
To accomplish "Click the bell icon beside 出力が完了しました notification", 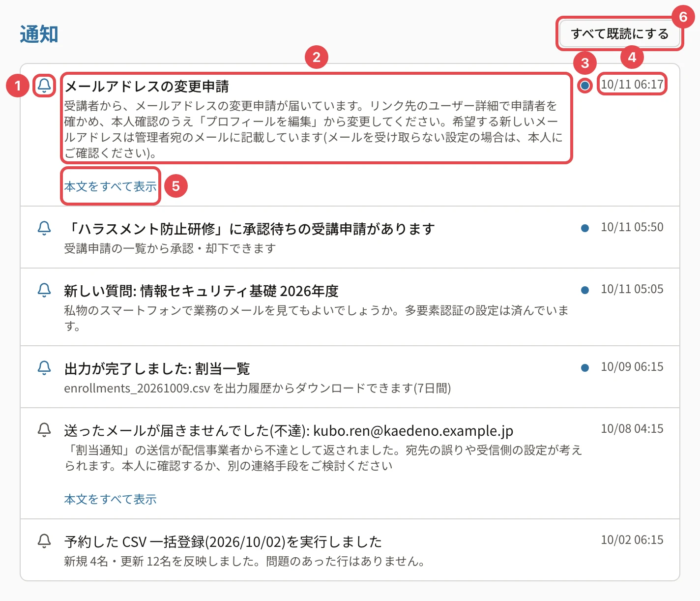I will click(44, 368).
